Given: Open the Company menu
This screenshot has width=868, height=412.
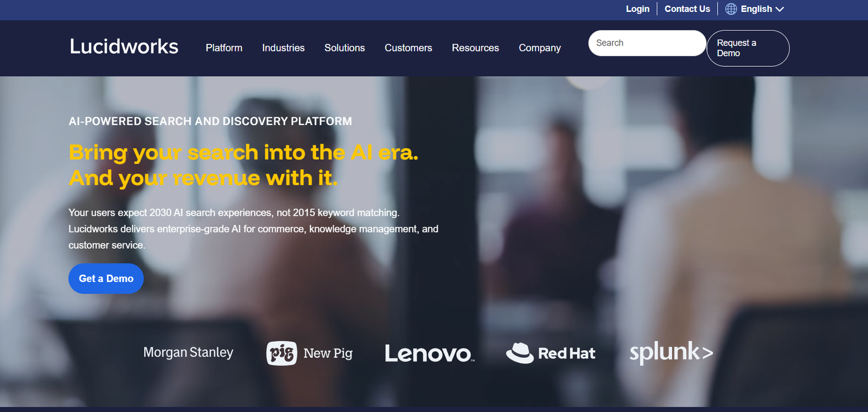Looking at the screenshot, I should (540, 48).
